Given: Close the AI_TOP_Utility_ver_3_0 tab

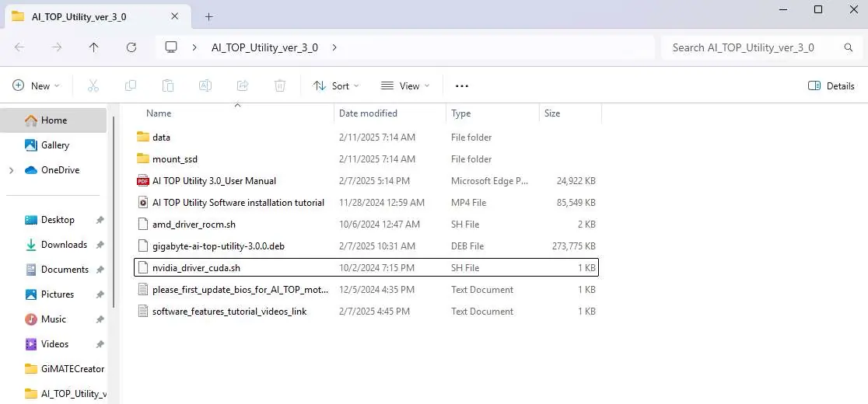Looking at the screenshot, I should [174, 16].
